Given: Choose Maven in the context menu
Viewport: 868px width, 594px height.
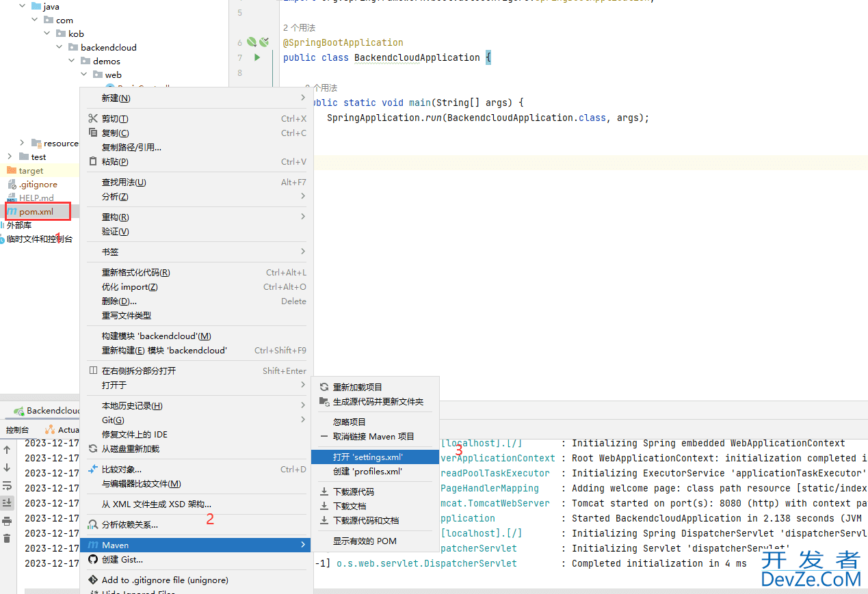Looking at the screenshot, I should click(x=197, y=545).
